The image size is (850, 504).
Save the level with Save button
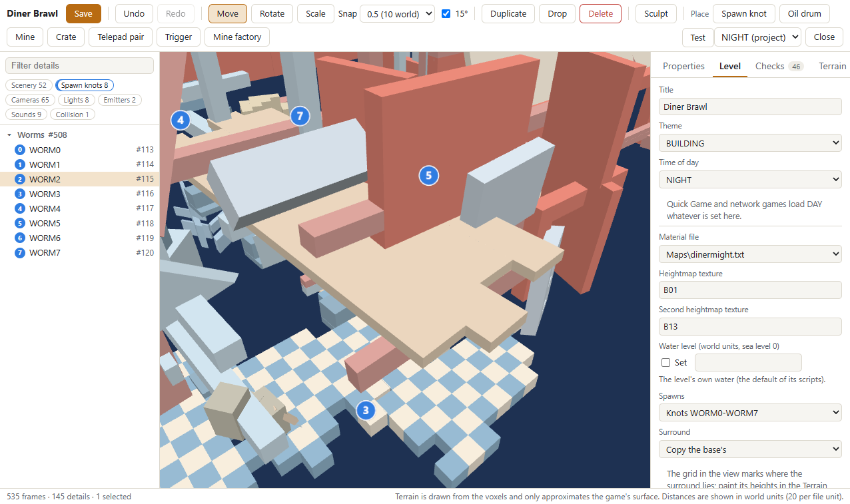tap(83, 14)
